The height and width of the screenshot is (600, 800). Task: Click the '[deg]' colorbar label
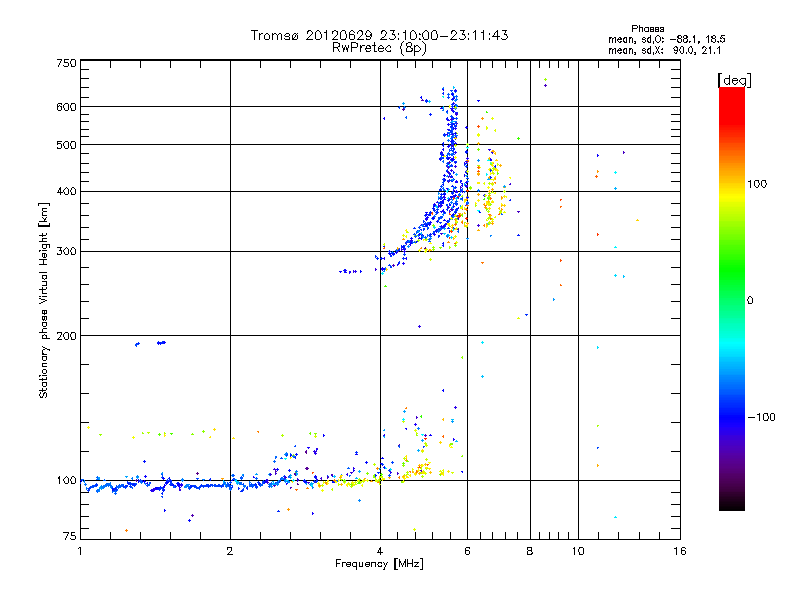click(734, 80)
